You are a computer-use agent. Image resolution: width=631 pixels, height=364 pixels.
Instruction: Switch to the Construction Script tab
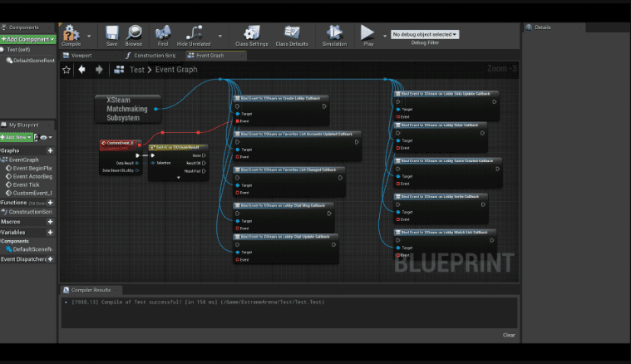tap(150, 56)
